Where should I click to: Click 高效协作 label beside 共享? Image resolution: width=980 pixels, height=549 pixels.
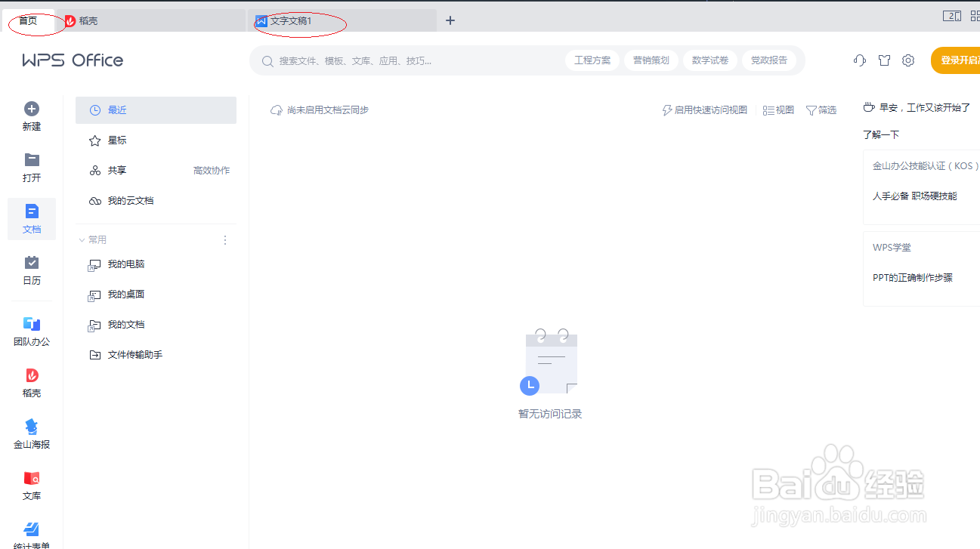pyautogui.click(x=212, y=171)
